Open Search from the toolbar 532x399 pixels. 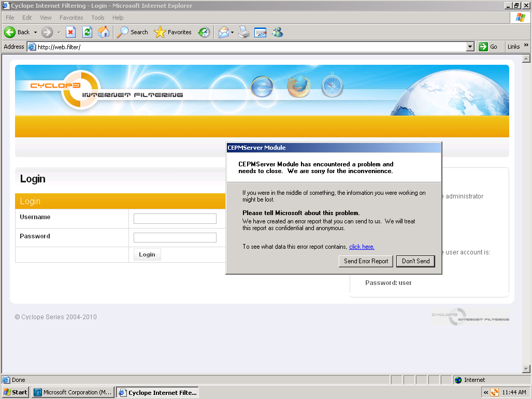tap(132, 32)
